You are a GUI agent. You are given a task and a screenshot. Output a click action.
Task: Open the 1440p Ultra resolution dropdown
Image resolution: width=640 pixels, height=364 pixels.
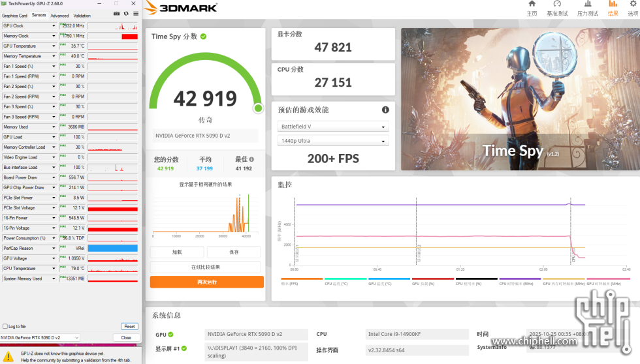(333, 141)
